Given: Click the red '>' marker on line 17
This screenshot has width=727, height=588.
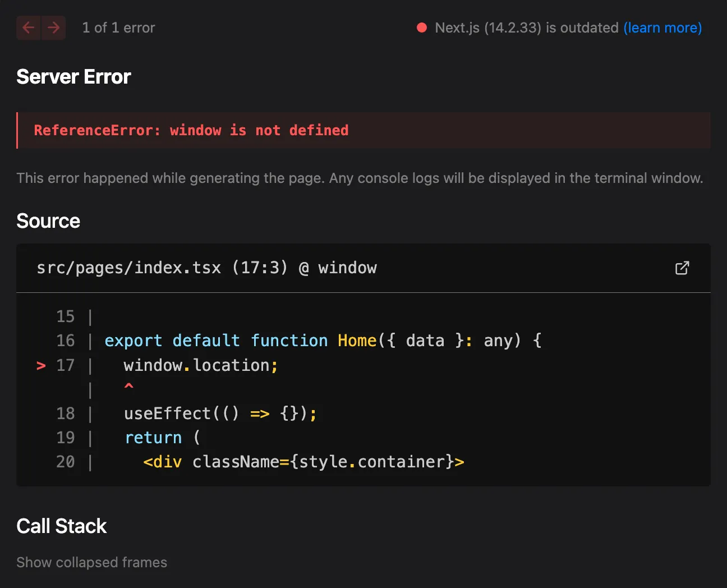Looking at the screenshot, I should tap(41, 366).
